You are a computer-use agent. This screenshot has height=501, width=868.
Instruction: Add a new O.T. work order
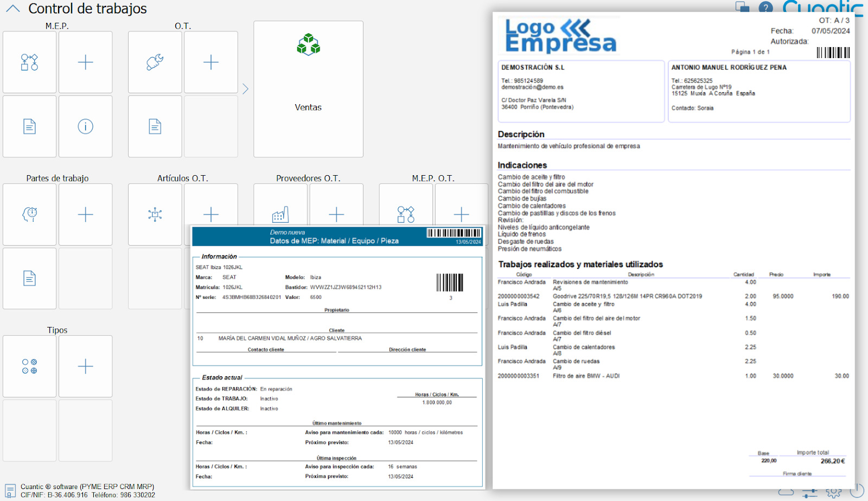[210, 62]
